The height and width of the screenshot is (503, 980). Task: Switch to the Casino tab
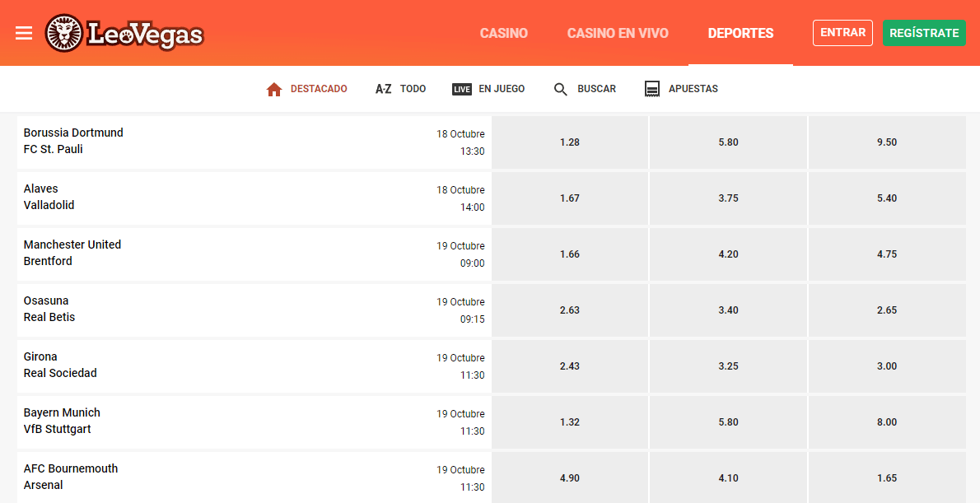tap(503, 33)
